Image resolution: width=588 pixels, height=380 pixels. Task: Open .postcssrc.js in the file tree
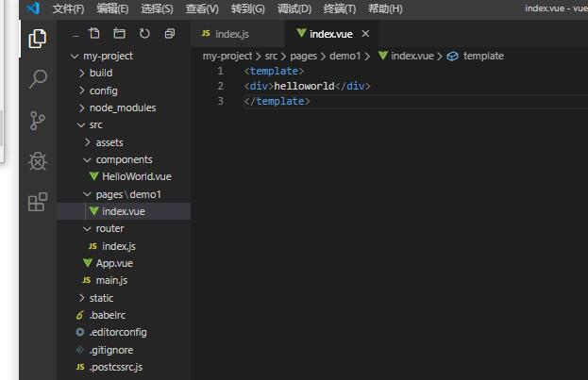116,367
